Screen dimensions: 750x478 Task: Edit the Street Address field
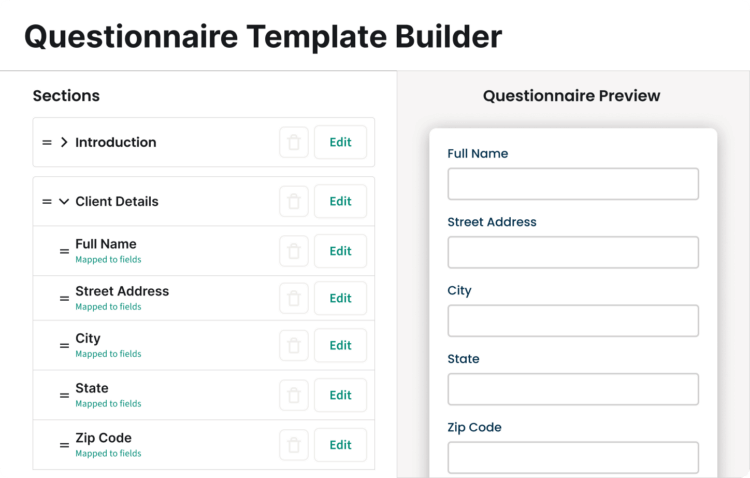pos(340,298)
